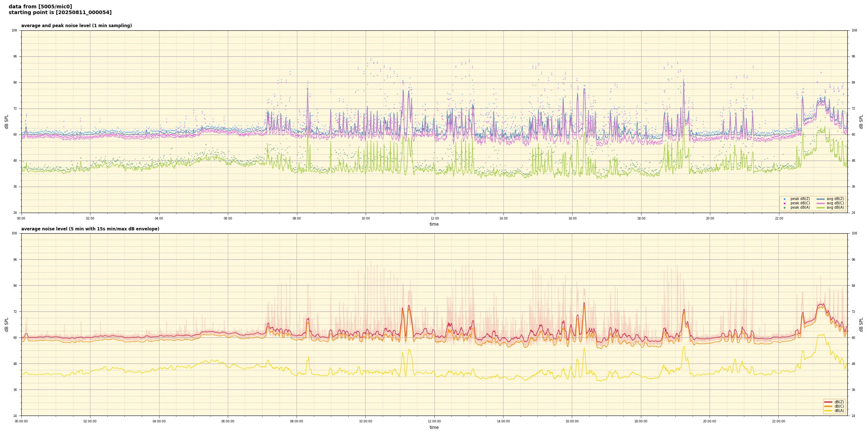Click left 'dB SPL' axis label of bottom chart
This screenshot has width=868, height=434.
pos(7,324)
